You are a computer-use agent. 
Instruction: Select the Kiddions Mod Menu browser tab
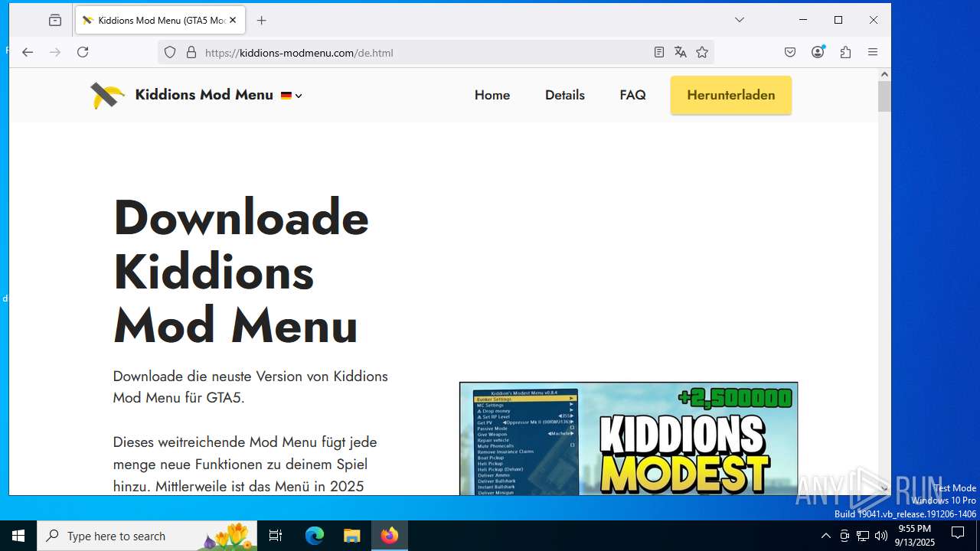pos(160,21)
